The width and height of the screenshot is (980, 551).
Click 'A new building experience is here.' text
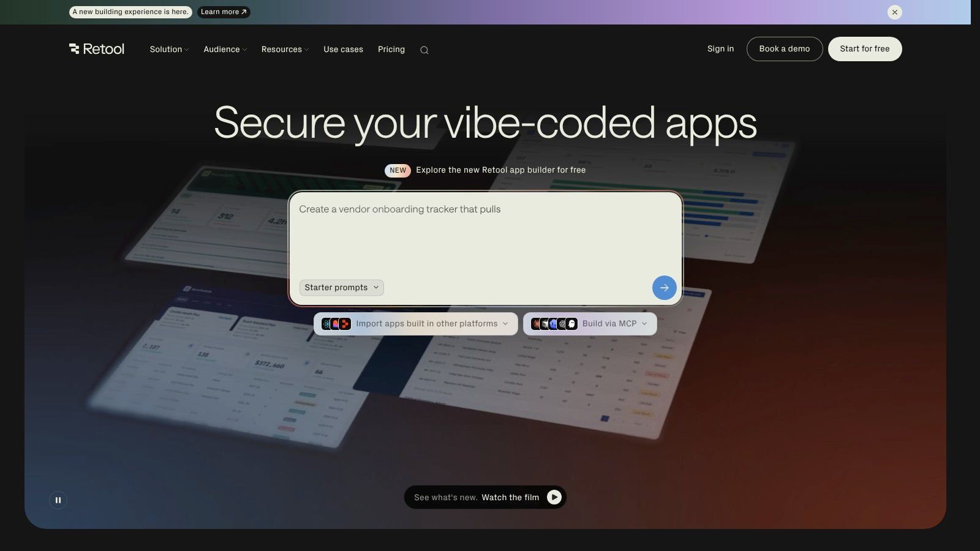pos(130,12)
